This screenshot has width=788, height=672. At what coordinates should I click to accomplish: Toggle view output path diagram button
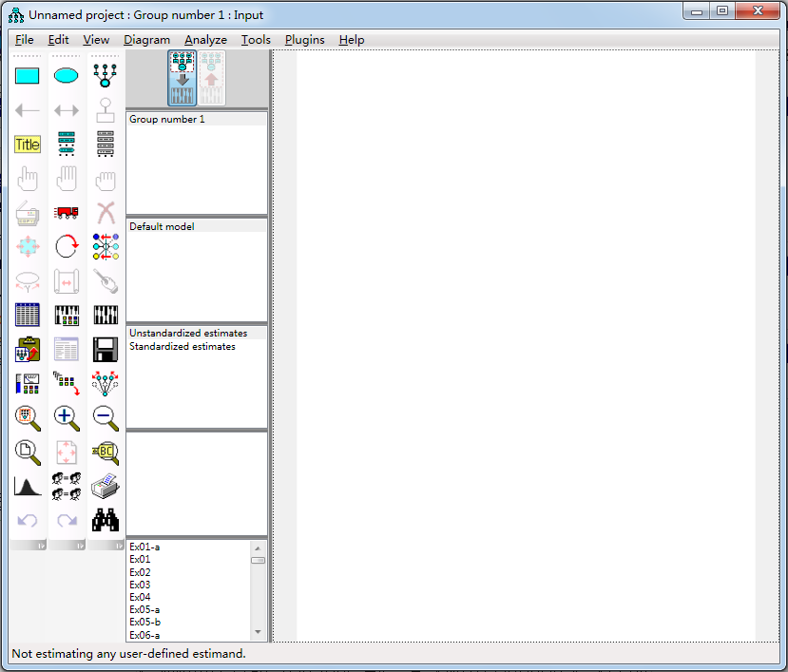click(211, 78)
